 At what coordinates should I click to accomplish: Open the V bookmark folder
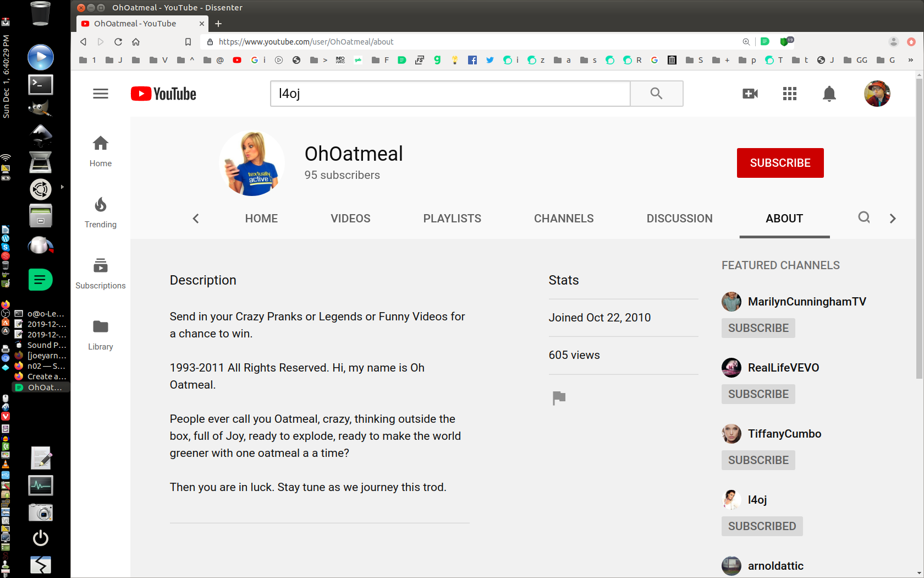click(158, 60)
